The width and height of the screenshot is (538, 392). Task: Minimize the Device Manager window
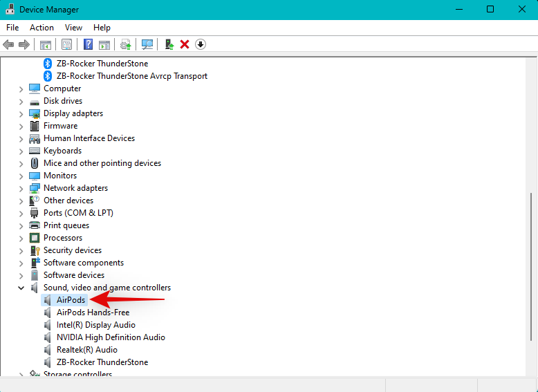click(458, 9)
